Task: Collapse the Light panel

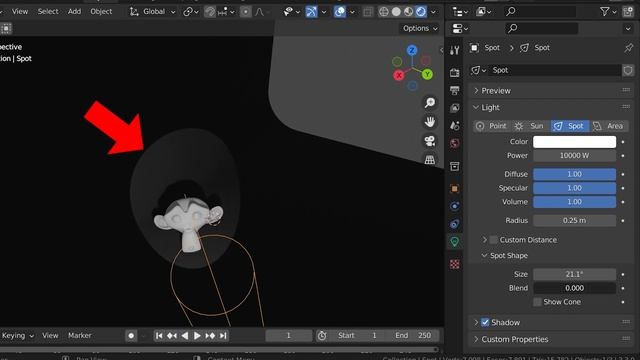Action: click(551, 107)
